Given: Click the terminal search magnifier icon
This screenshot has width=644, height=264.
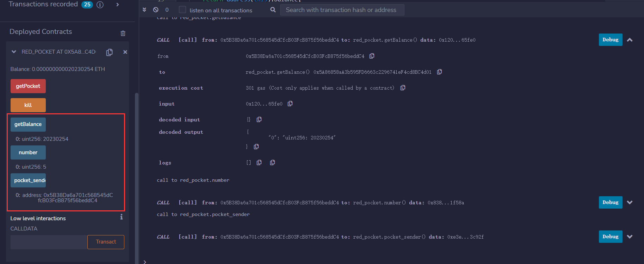Looking at the screenshot, I should (273, 10).
